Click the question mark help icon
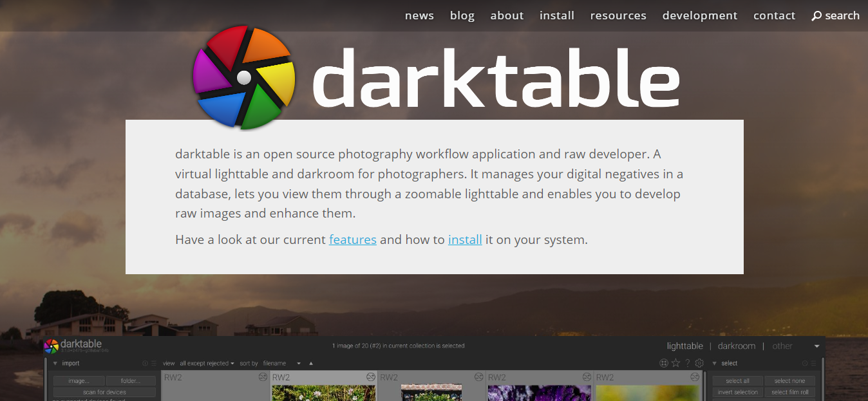Screen dimensions: 868x401 pos(687,363)
